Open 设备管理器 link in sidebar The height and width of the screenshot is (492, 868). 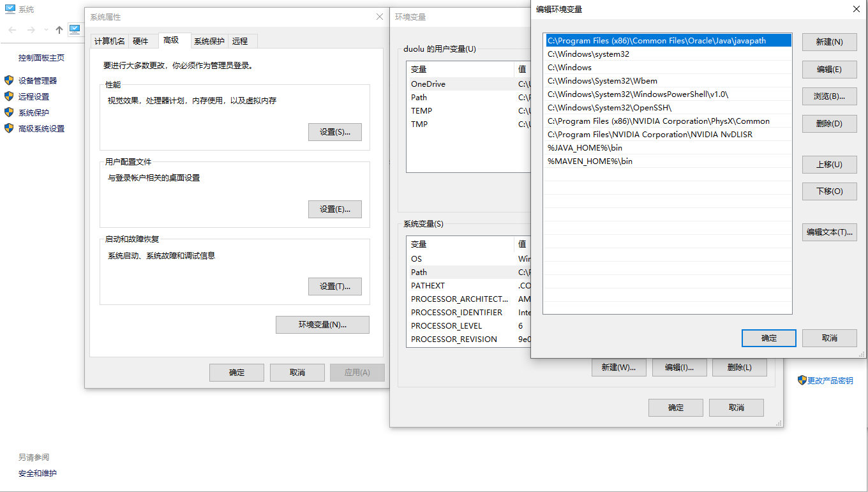click(x=38, y=80)
